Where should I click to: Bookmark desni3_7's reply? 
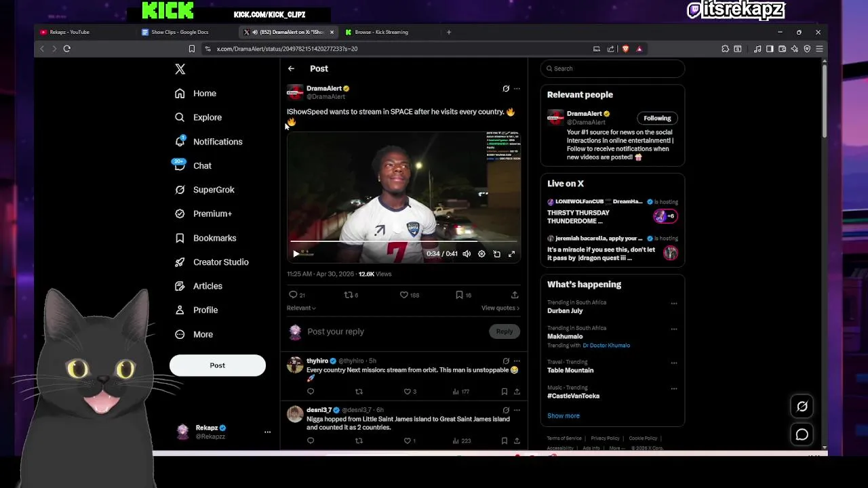point(504,441)
